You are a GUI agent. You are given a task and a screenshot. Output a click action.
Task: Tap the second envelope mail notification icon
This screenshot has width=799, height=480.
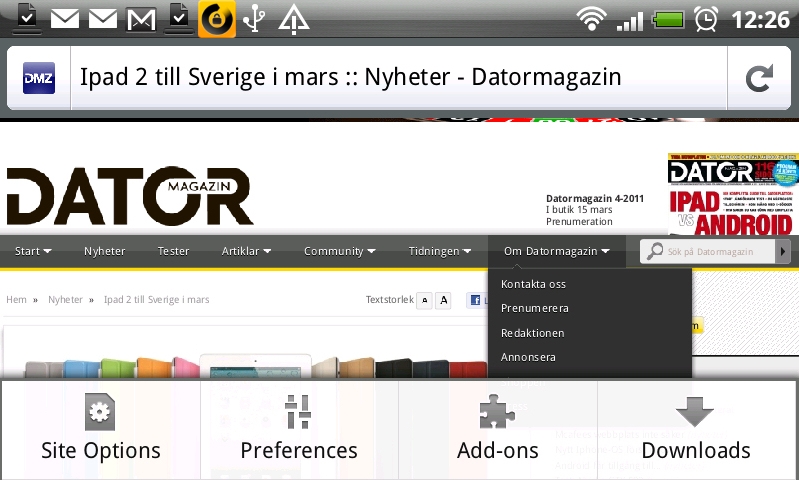coord(103,20)
